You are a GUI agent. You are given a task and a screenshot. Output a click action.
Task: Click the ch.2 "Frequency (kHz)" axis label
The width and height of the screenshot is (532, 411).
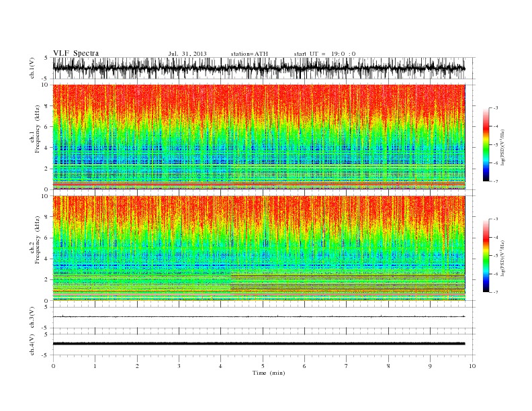[x=38, y=240]
